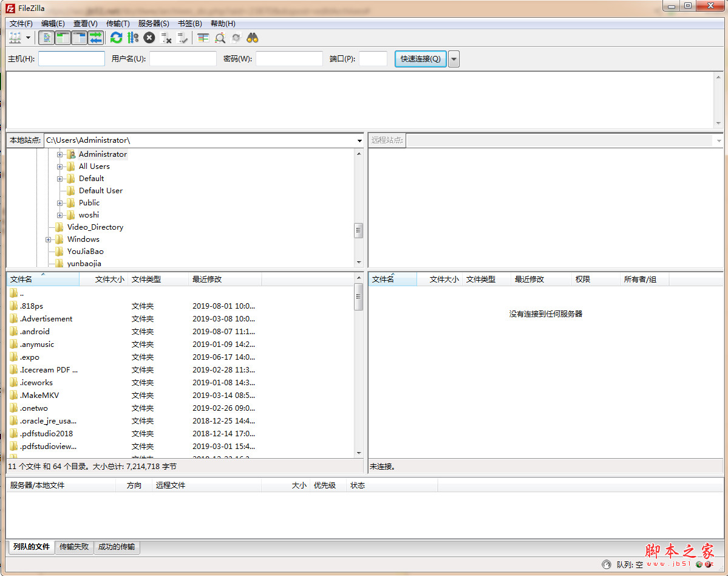The image size is (728, 576).
Task: Expand the Windows tree node
Action: coord(48,239)
